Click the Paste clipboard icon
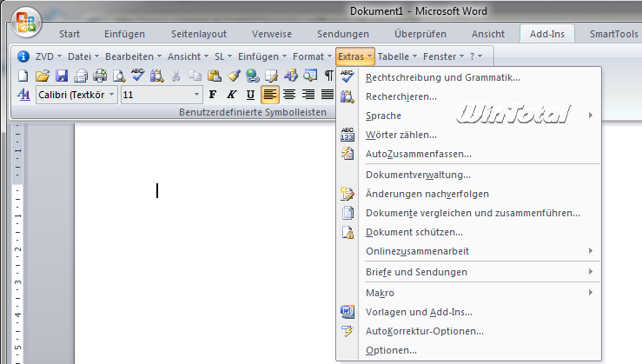 coord(214,76)
